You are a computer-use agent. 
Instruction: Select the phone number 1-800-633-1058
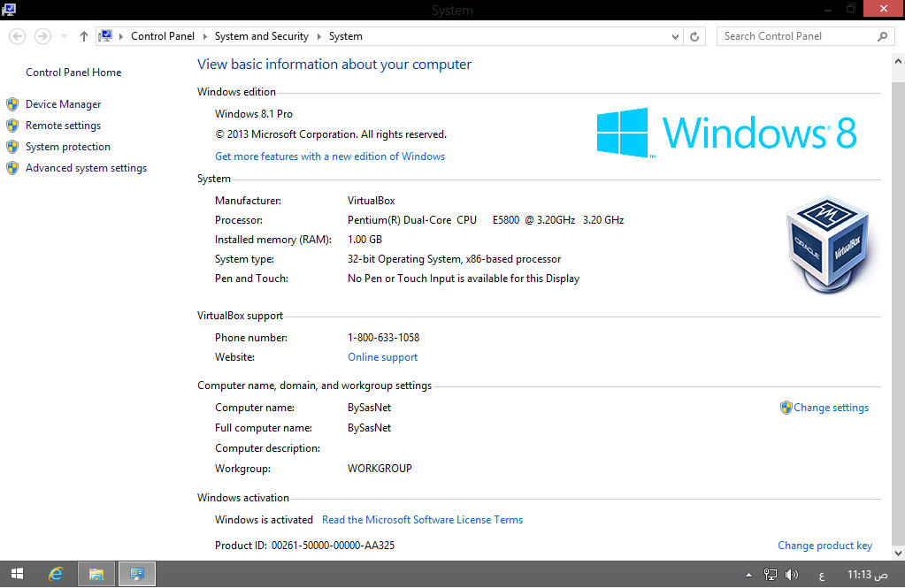[x=383, y=338]
